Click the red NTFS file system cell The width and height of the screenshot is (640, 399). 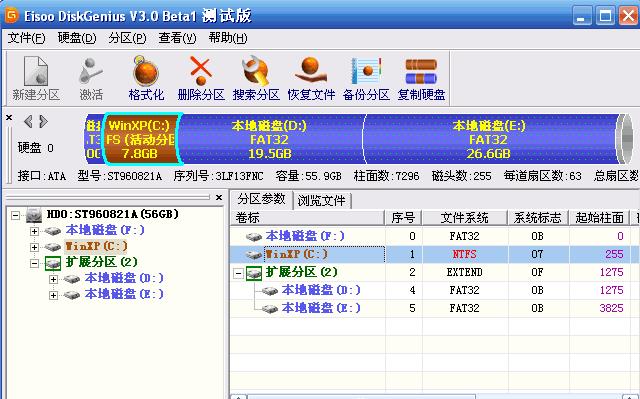point(464,254)
